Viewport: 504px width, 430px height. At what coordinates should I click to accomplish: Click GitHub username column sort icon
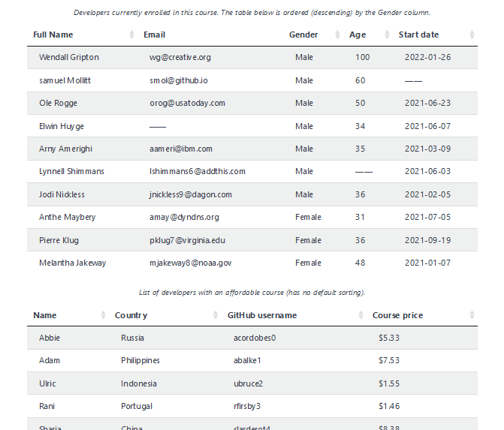[x=361, y=316]
